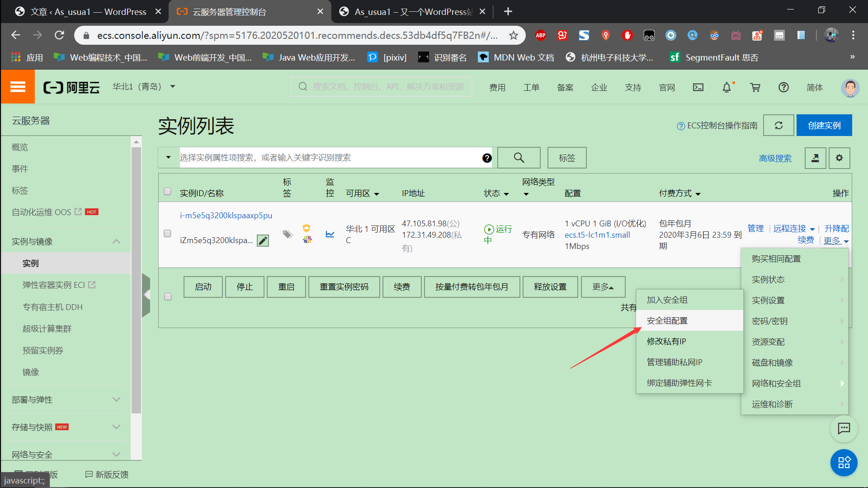Click the refresh instance list button
Screen dimensions: 868x488
tap(778, 125)
